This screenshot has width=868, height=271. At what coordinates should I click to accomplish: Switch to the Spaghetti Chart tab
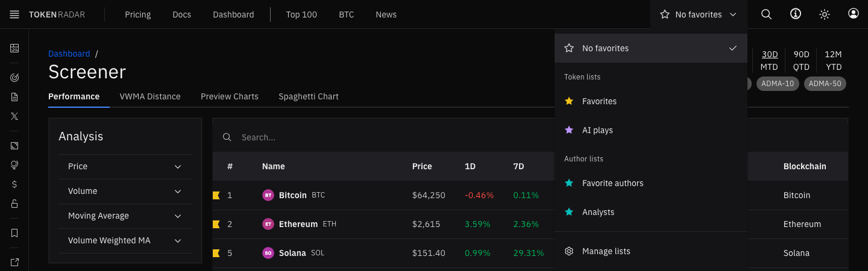[x=309, y=96]
